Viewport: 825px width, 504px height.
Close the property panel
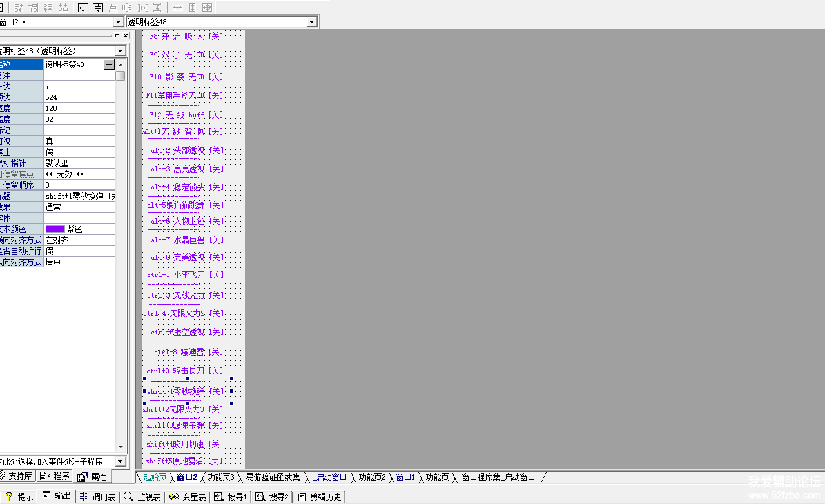coord(126,36)
